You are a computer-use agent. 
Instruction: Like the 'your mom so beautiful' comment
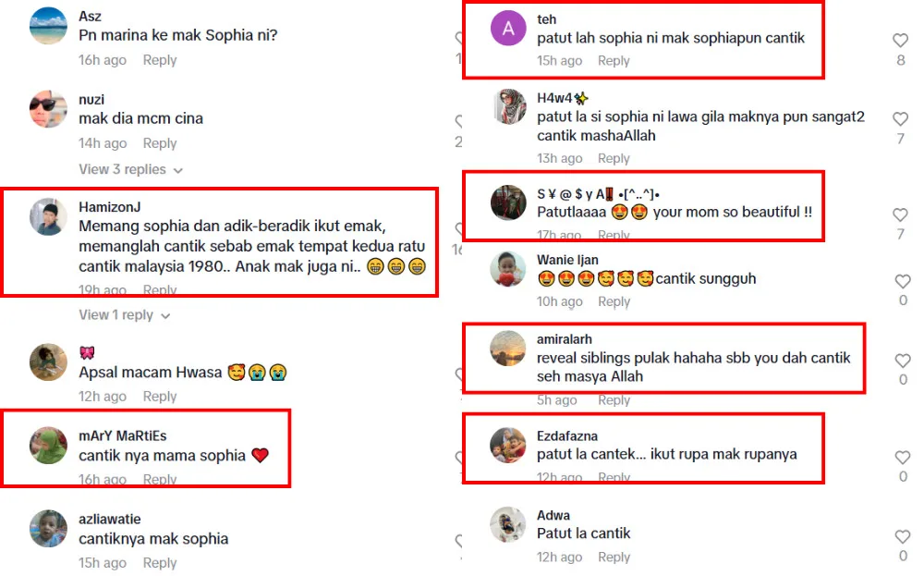click(900, 214)
